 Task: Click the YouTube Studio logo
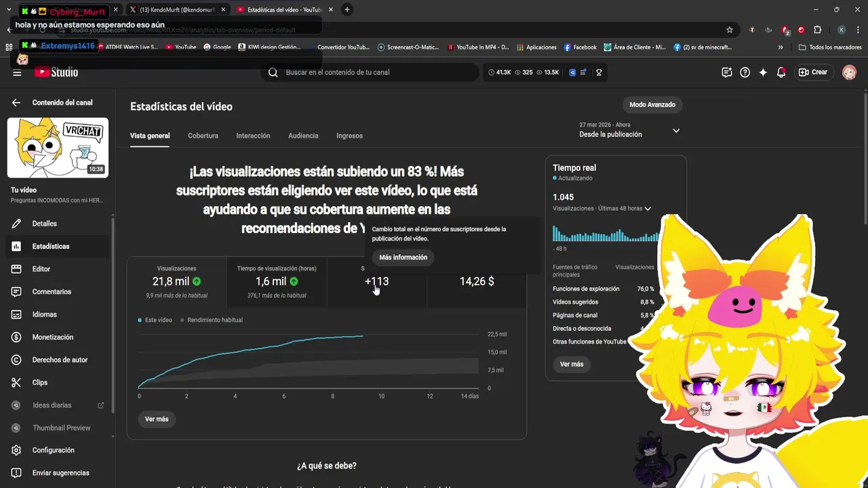57,73
